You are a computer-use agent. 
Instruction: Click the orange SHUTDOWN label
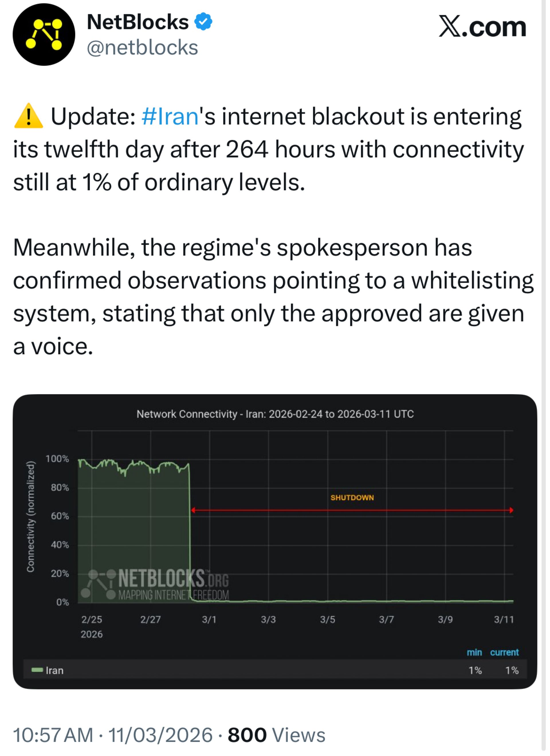(352, 498)
